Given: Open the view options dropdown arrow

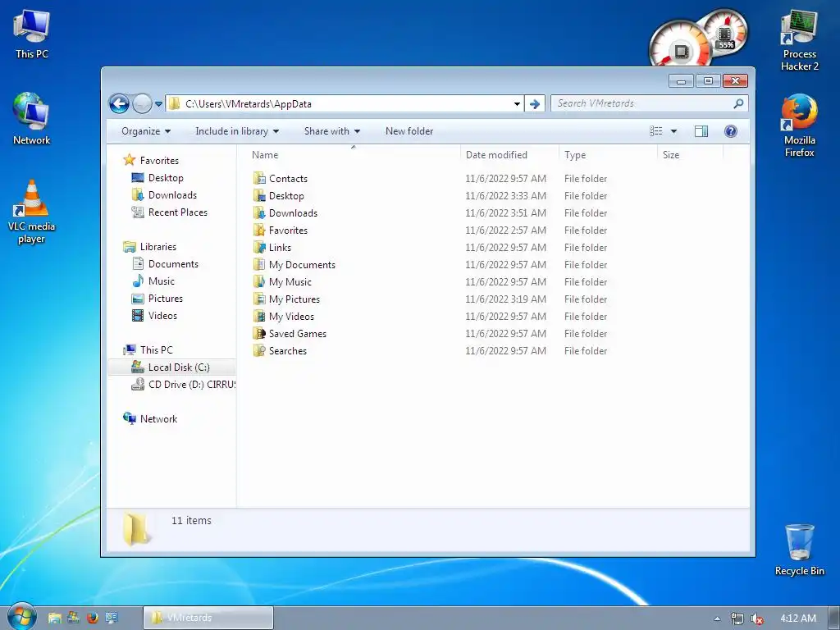Looking at the screenshot, I should 674,131.
